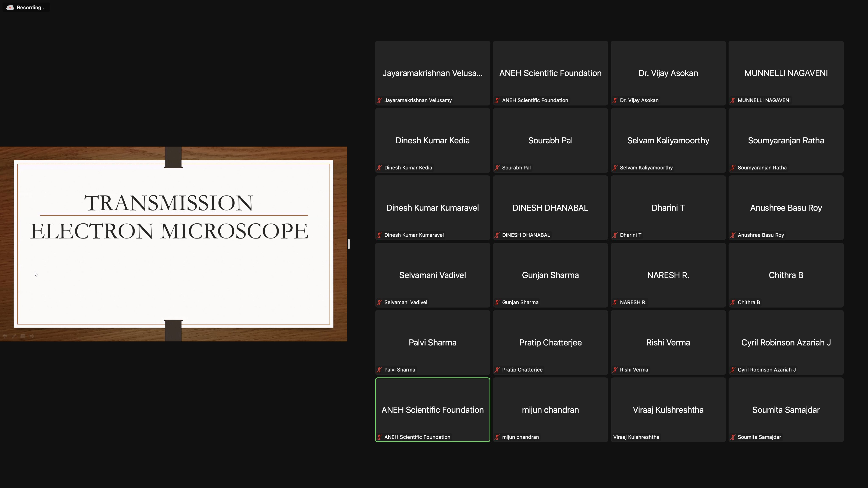Grab the divider handle between slide and gallery

coord(349,244)
